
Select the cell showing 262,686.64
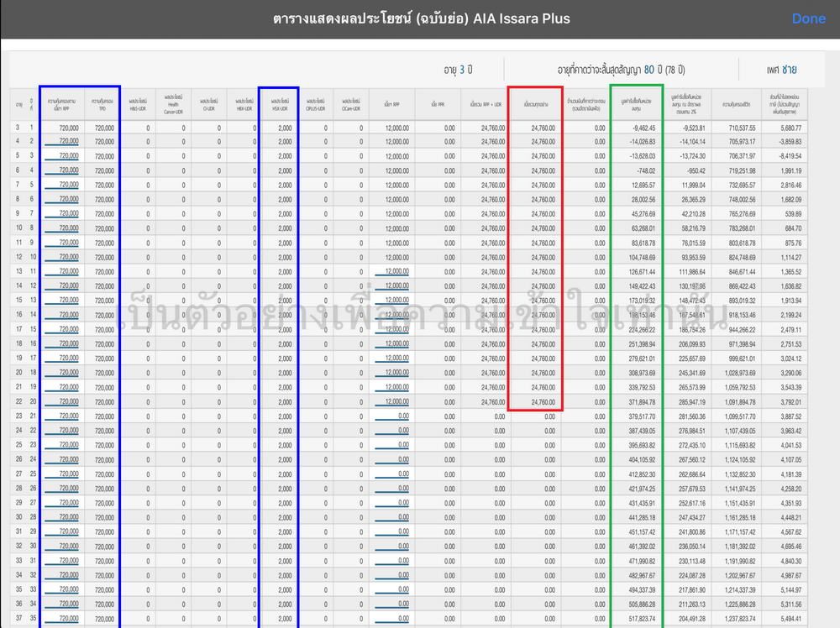[693, 474]
